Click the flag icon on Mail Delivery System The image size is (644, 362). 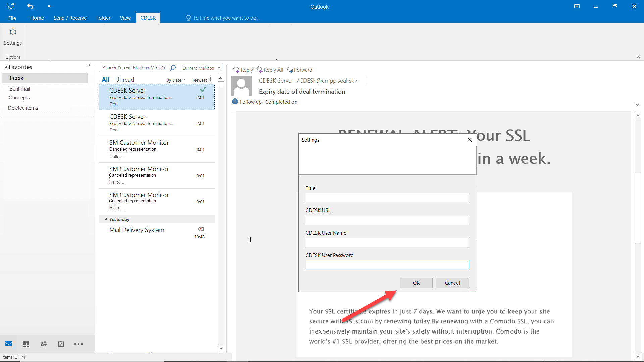tap(201, 229)
